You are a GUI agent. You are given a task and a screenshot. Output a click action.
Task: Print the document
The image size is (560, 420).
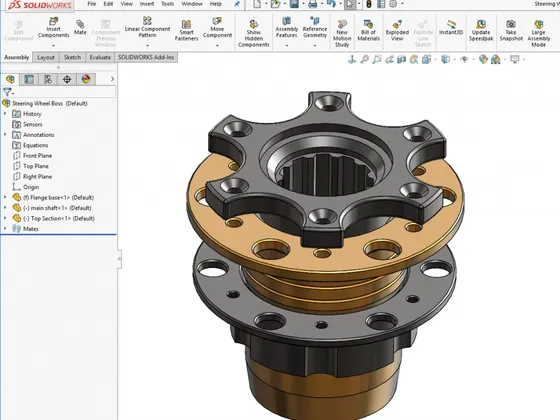(312, 4)
